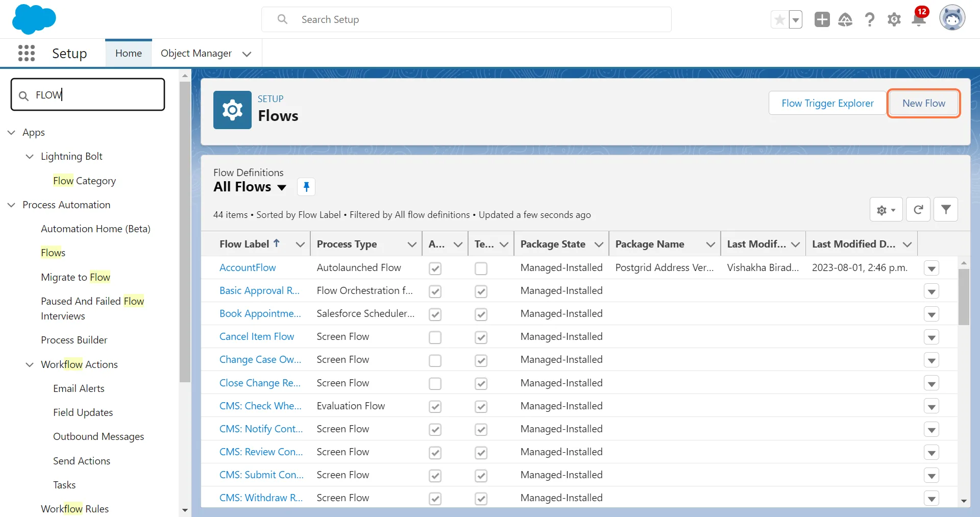Open the list filter funnel icon
Image resolution: width=980 pixels, height=517 pixels.
tap(945, 210)
